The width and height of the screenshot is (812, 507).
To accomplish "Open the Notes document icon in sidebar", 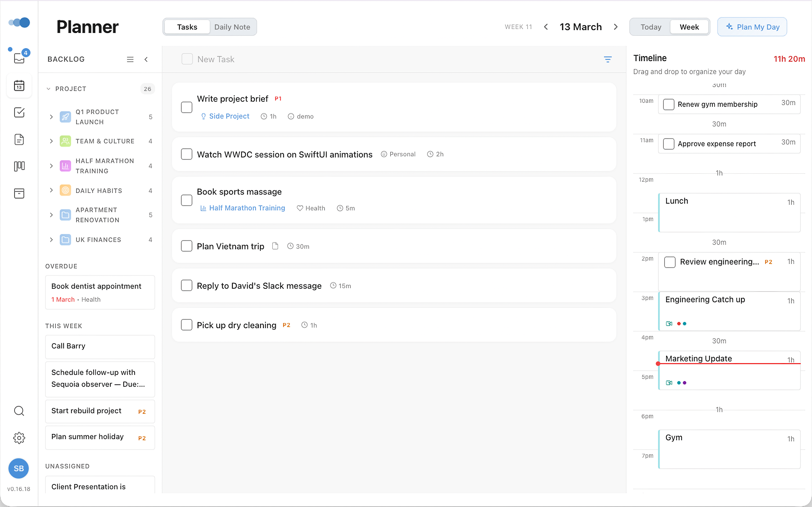I will point(19,140).
